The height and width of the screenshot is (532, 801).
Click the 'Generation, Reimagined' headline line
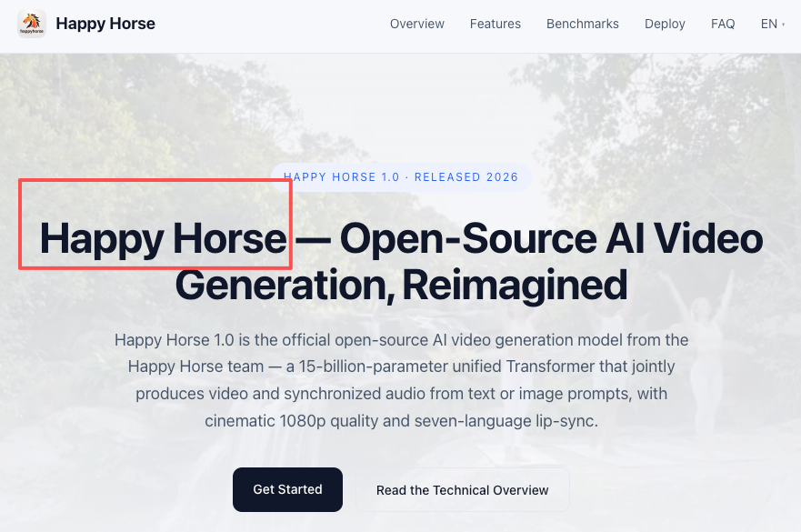401,285
